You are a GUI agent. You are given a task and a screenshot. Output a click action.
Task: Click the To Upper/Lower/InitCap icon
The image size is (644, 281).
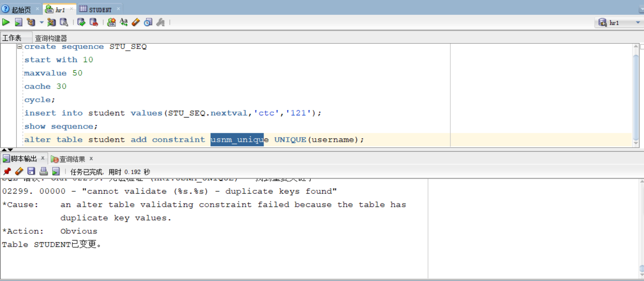124,22
